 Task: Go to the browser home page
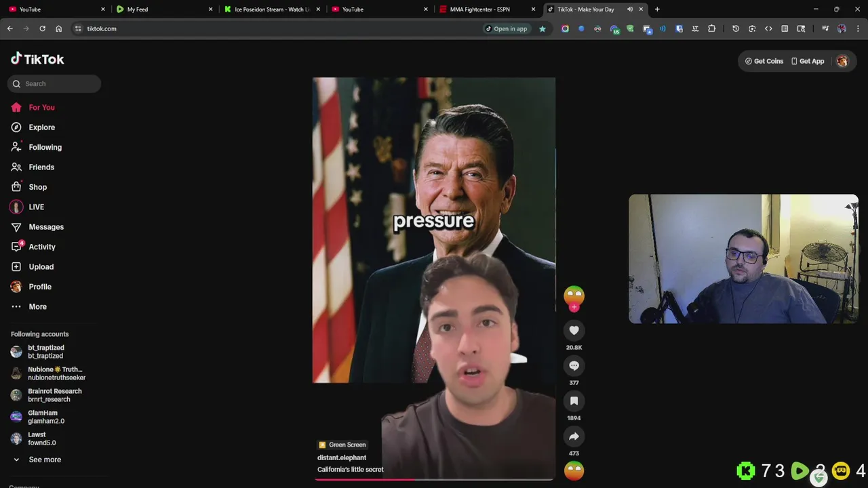point(58,28)
